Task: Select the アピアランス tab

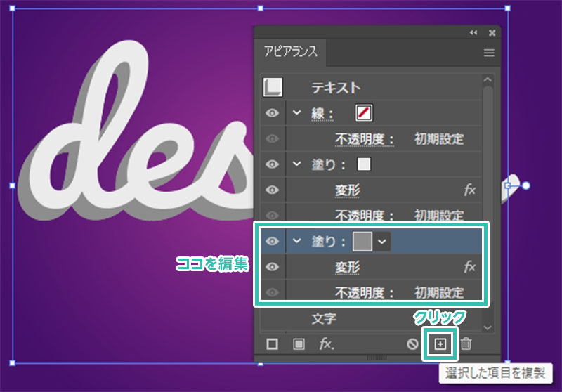Action: coord(291,52)
